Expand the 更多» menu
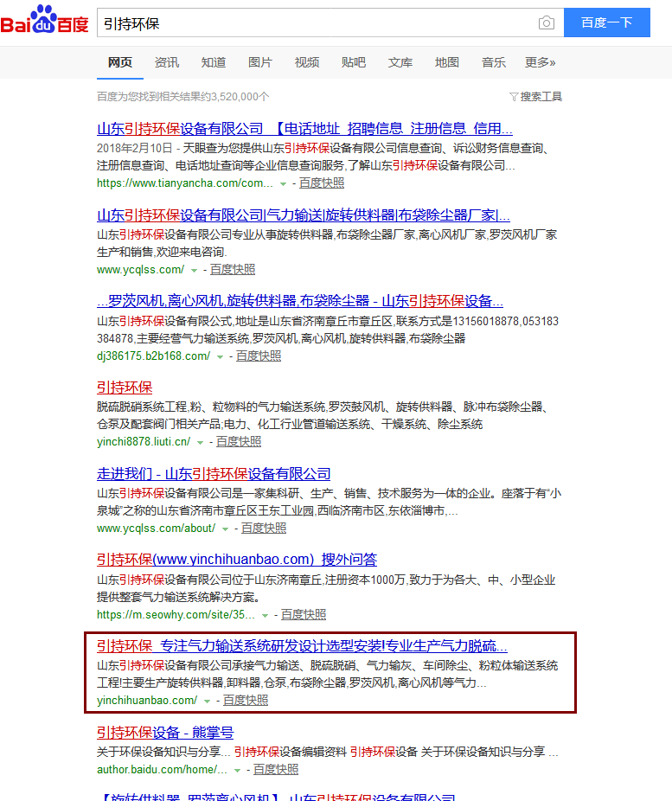Viewport: 672px width, 801px height. 541,62
